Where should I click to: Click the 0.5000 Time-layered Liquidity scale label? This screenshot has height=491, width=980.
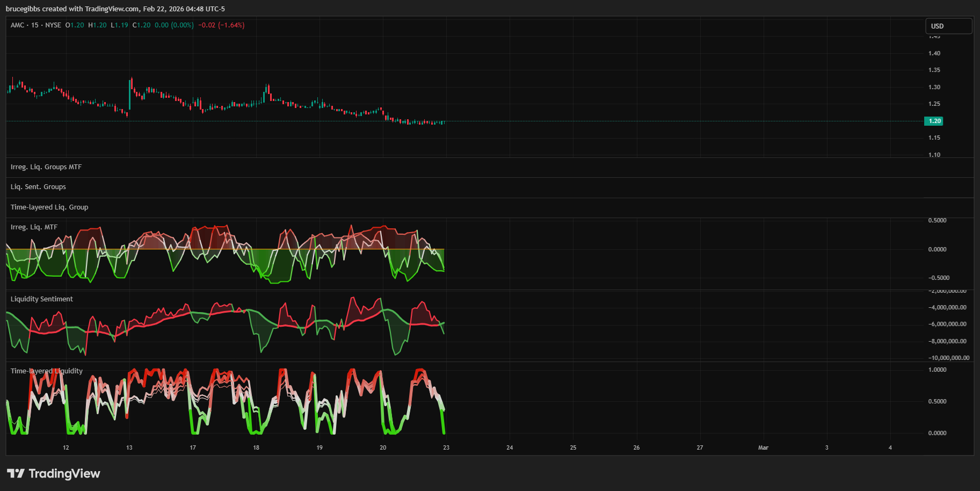tap(937, 401)
